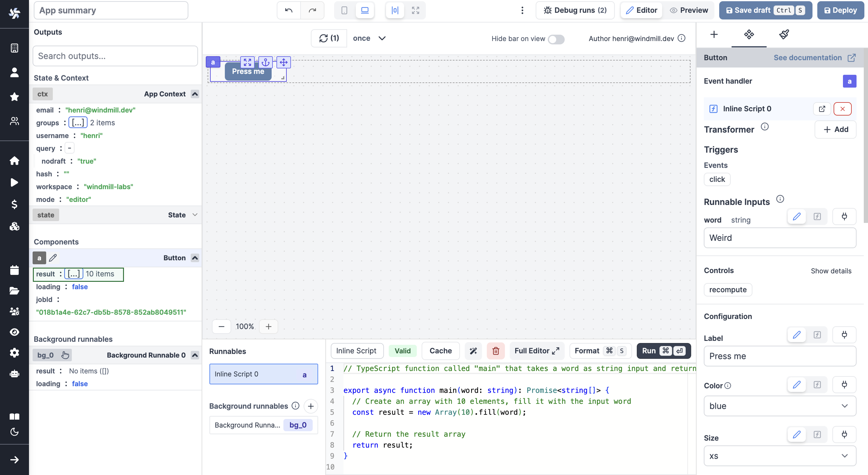This screenshot has width=868, height=475.
Task: Open Runs from the left sidebar
Action: 14,182
